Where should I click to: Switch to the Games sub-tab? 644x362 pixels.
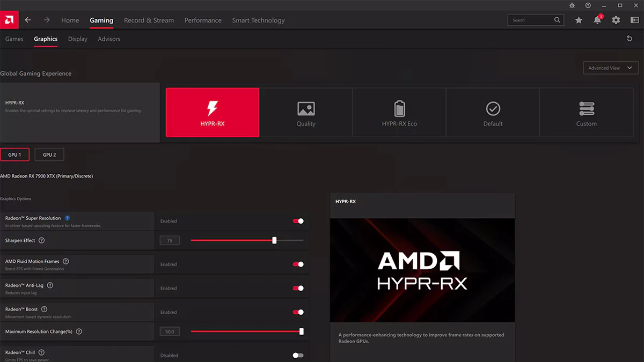[x=14, y=39]
